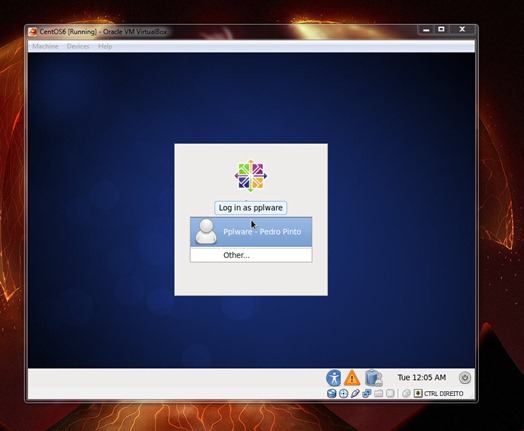Image resolution: width=524 pixels, height=431 pixels.
Task: Click the power shutdown button icon
Action: tap(465, 378)
